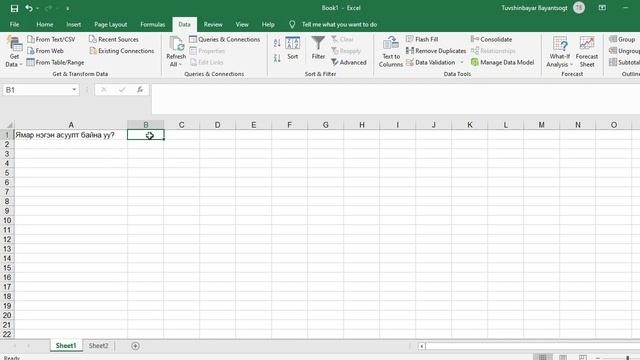Open Advanced filter options
Image resolution: width=640 pixels, height=360 pixels.
coord(349,62)
